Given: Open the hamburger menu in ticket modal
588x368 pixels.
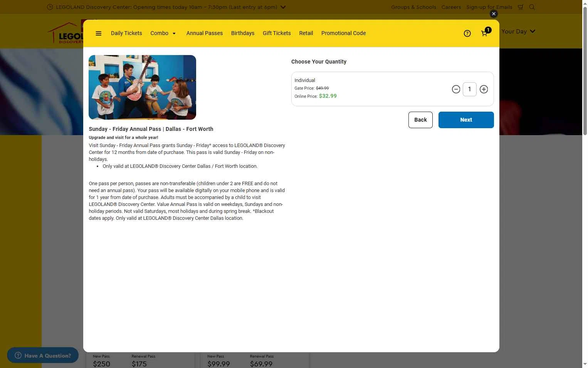Looking at the screenshot, I should point(99,33).
